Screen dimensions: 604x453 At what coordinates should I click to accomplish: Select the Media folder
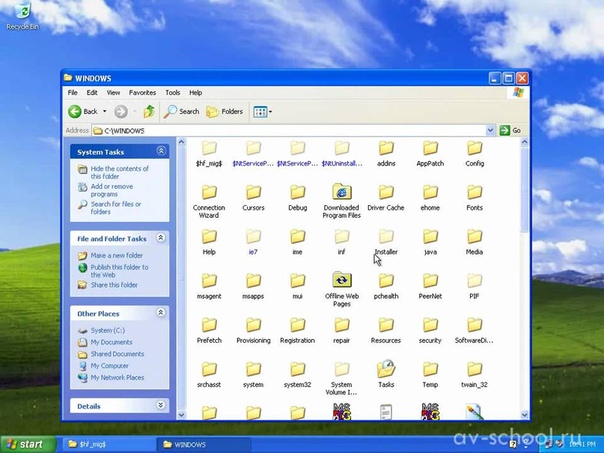click(475, 242)
